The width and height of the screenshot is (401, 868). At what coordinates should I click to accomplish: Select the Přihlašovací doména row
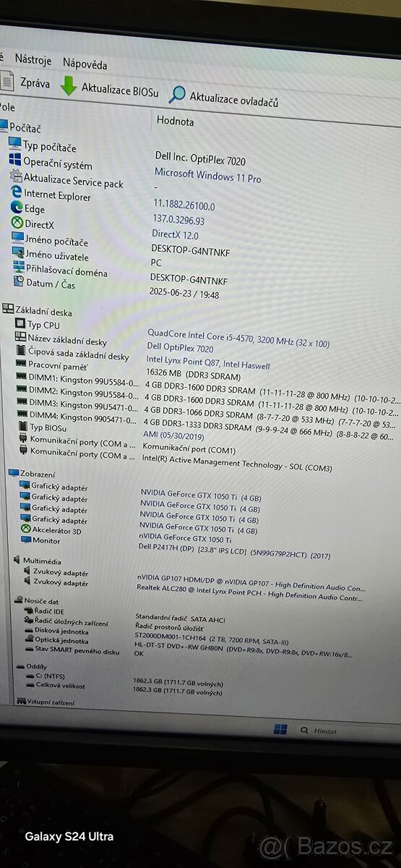pos(60,271)
